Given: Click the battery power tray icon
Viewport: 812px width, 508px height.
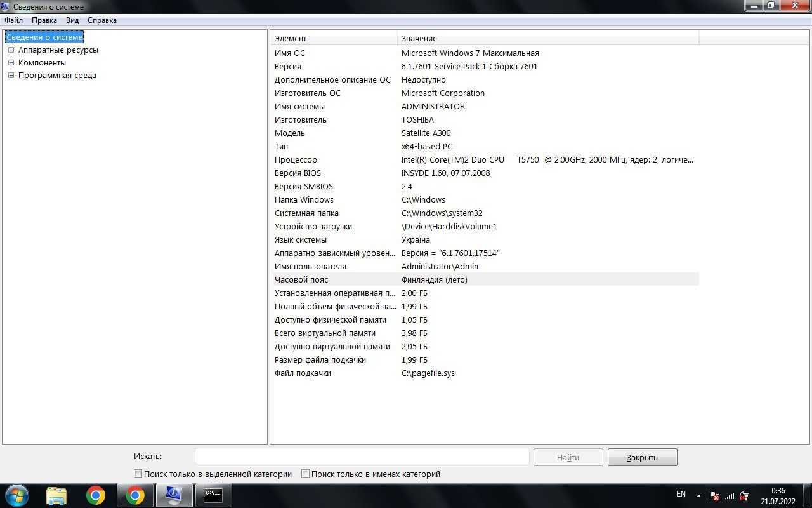Looking at the screenshot, I should pyautogui.click(x=744, y=496).
